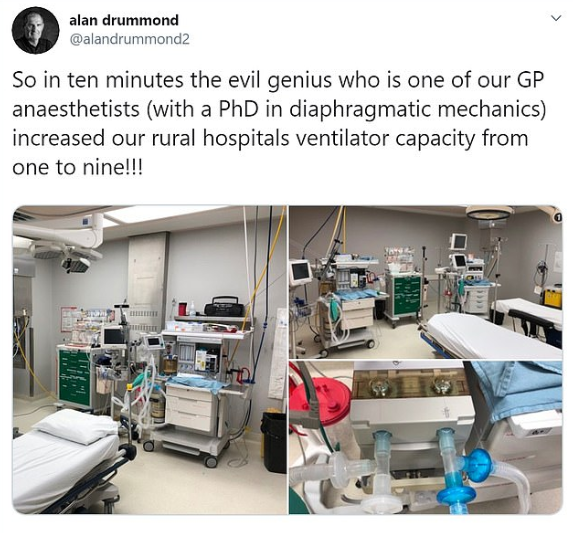573x533 pixels.
Task: Open bottom-right close-up photo of tubing connectors
Action: coord(426,437)
